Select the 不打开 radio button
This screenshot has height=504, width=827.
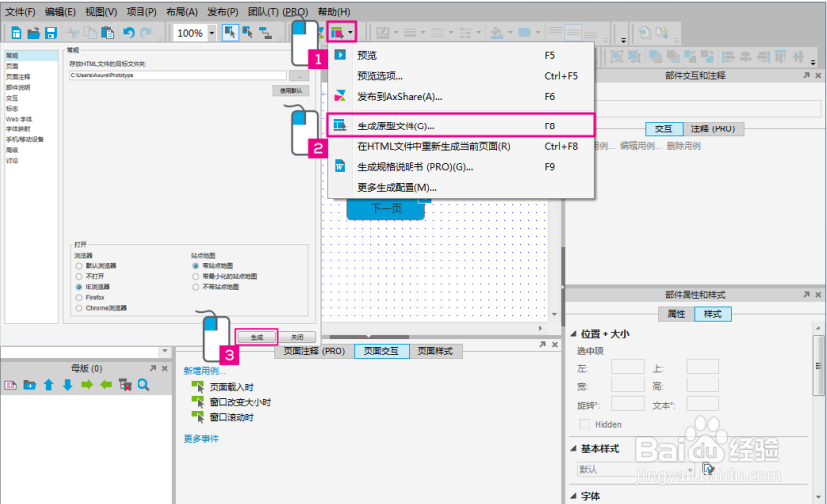[x=79, y=276]
